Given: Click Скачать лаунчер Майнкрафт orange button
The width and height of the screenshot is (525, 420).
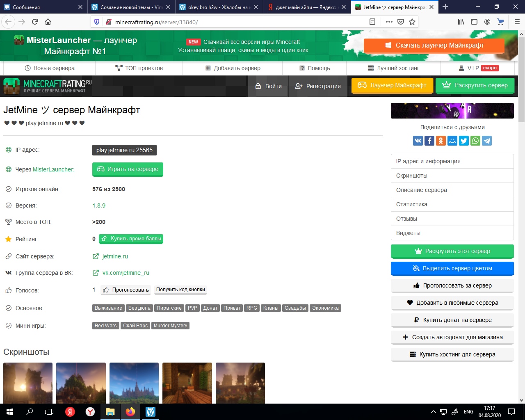Looking at the screenshot, I should point(434,46).
